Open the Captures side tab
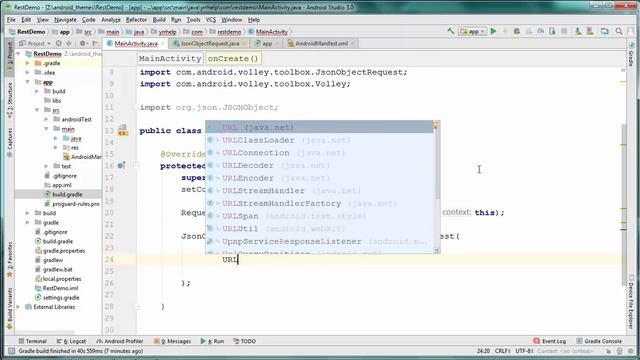640x360 pixels. 9,142
